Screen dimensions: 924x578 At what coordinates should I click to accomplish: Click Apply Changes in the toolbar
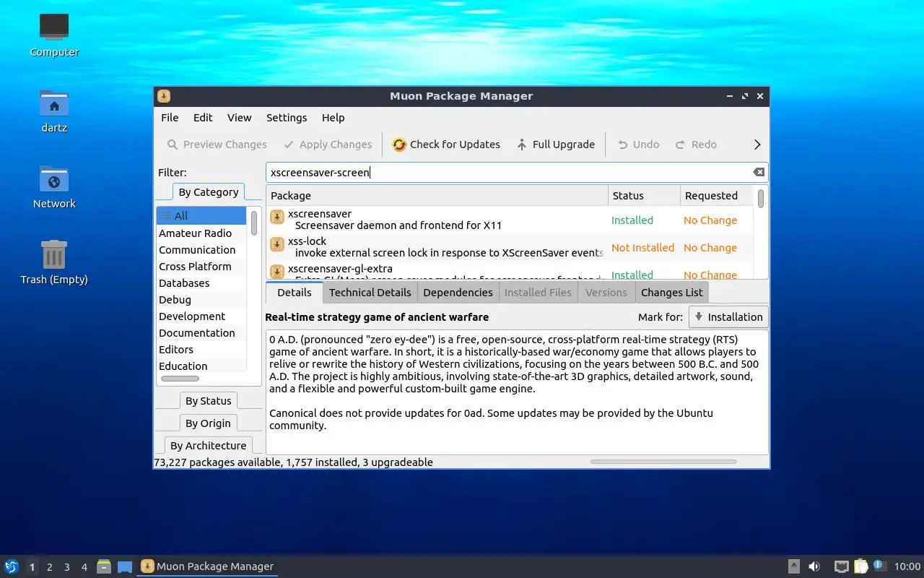tap(328, 144)
